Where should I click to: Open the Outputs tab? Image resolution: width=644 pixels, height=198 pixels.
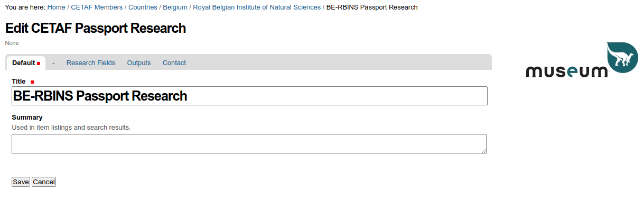pos(139,62)
